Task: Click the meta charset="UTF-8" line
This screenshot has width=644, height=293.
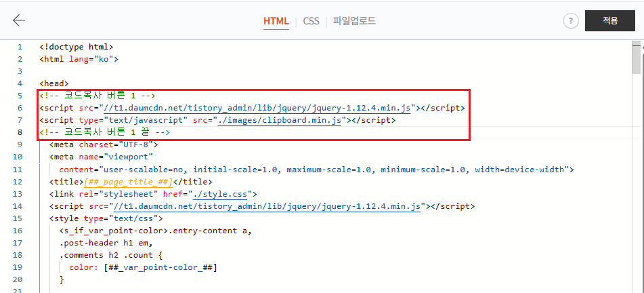Action: (x=104, y=145)
